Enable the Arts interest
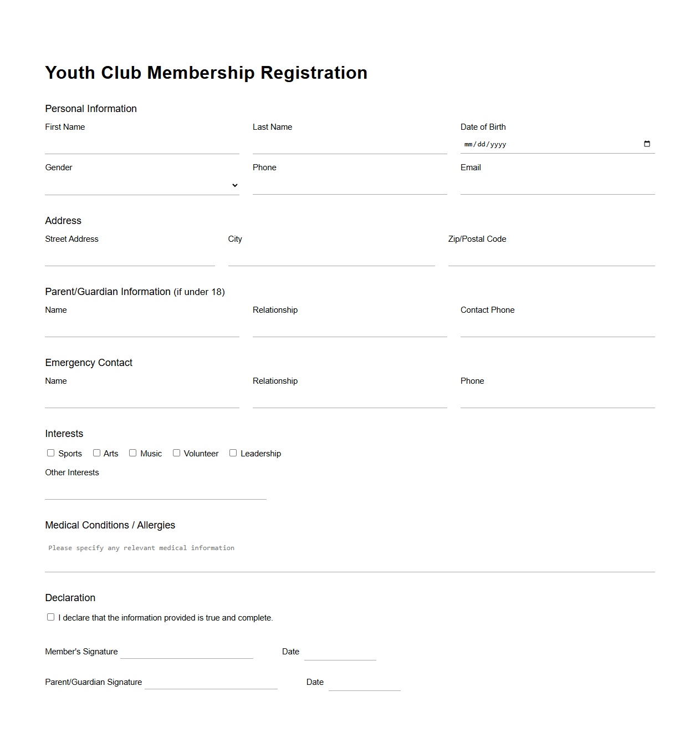Image resolution: width=700 pixels, height=742 pixels. point(96,453)
